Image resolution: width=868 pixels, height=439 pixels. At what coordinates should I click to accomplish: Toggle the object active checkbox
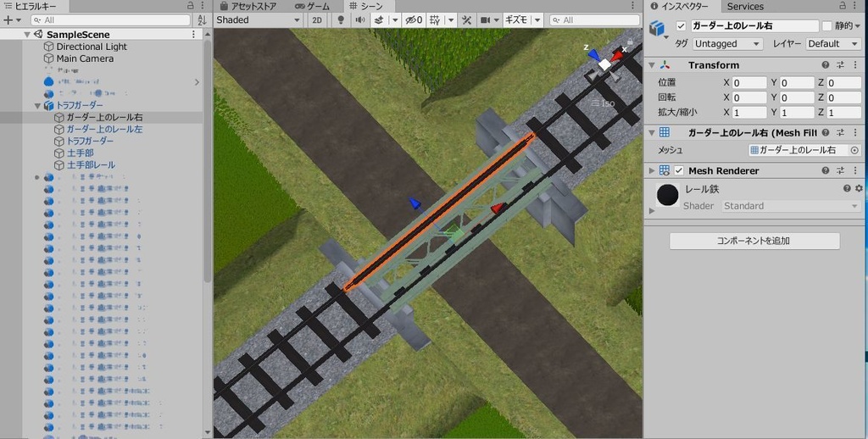point(681,26)
